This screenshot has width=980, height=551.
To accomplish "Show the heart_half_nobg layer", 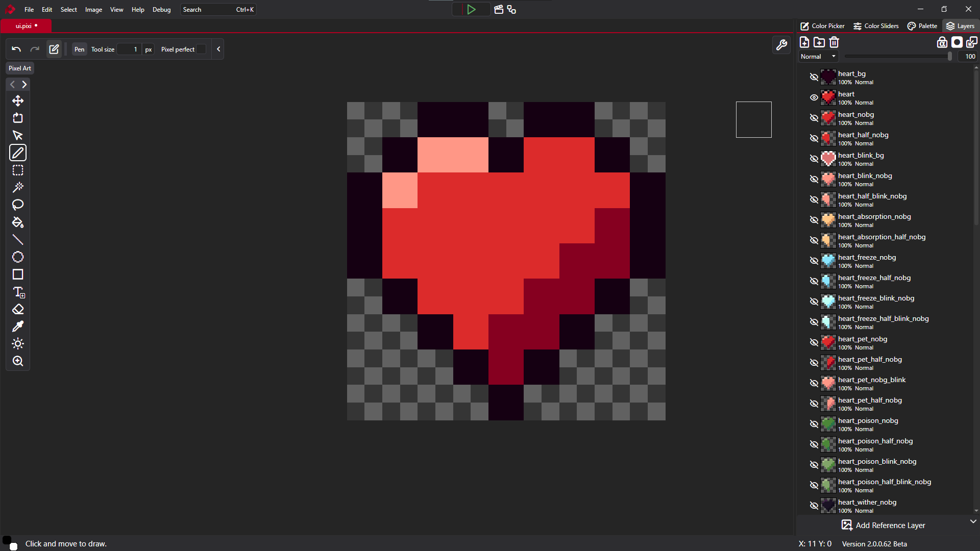I will tap(814, 138).
